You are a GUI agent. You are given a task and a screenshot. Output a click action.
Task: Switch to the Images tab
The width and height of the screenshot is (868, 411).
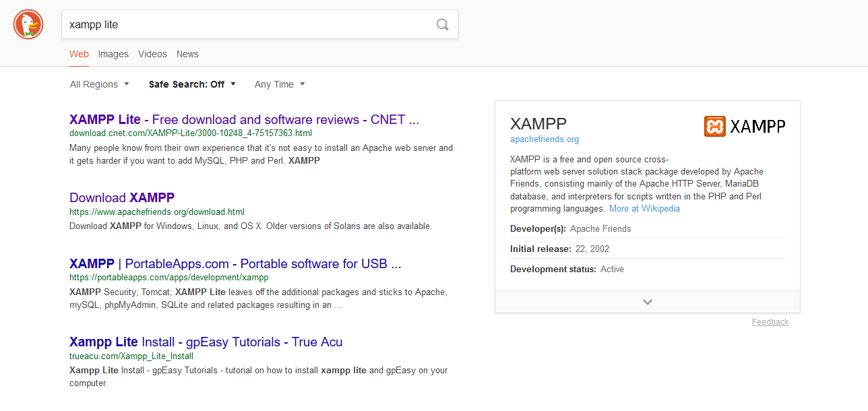113,54
